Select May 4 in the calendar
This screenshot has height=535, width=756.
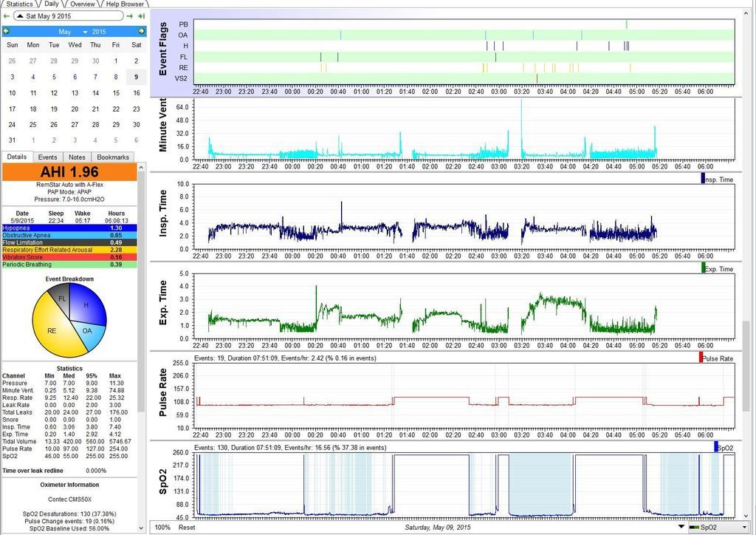coord(32,77)
